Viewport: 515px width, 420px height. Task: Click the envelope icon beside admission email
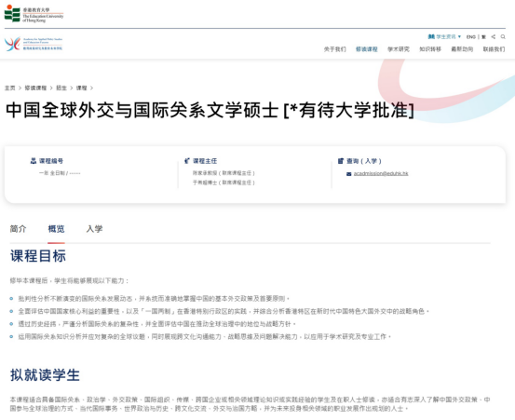(349, 174)
